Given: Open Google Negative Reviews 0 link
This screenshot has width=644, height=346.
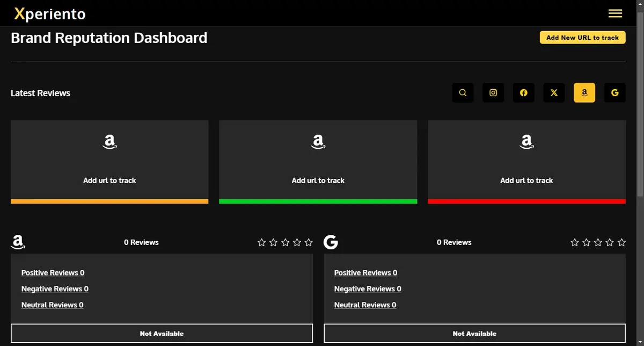Looking at the screenshot, I should (x=368, y=289).
